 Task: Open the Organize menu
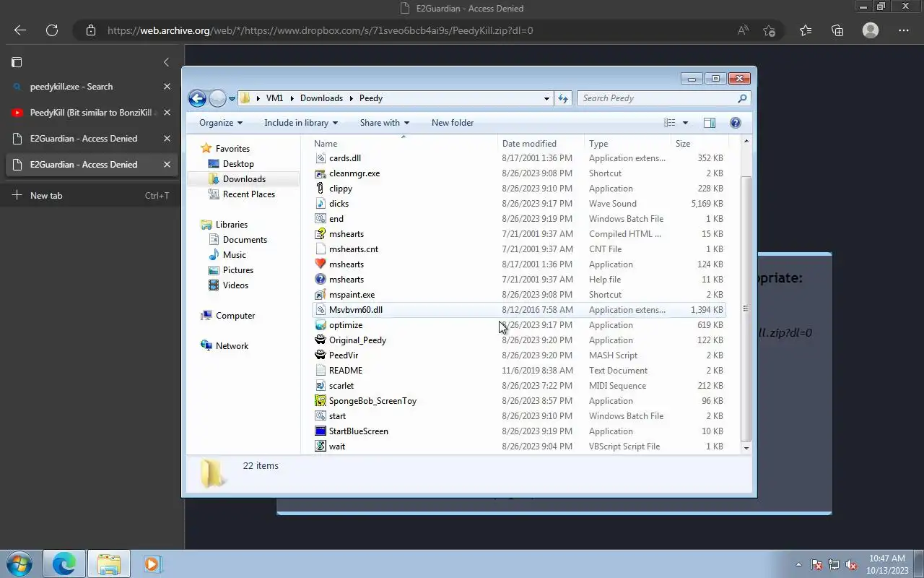221,123
